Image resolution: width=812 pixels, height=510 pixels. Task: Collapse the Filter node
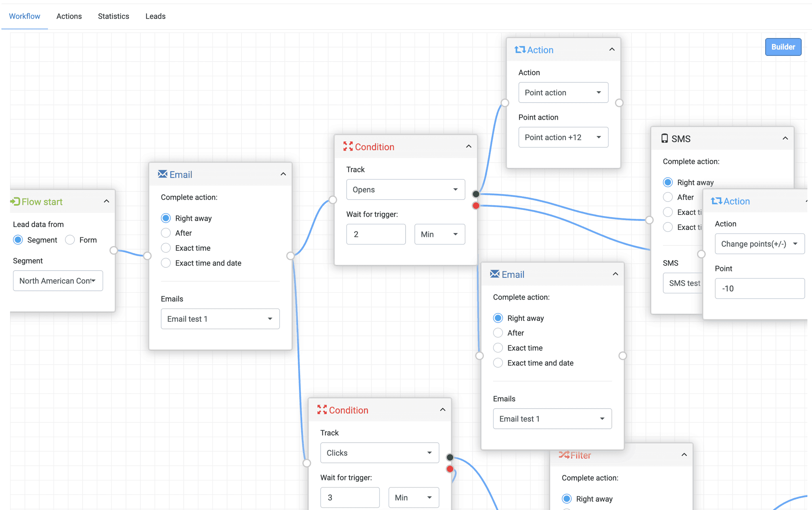tap(684, 455)
